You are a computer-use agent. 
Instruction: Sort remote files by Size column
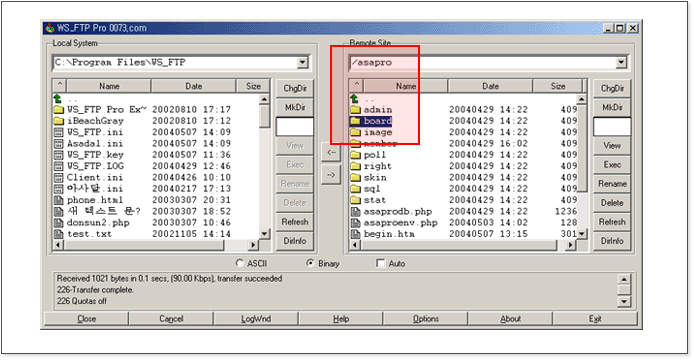[x=558, y=86]
